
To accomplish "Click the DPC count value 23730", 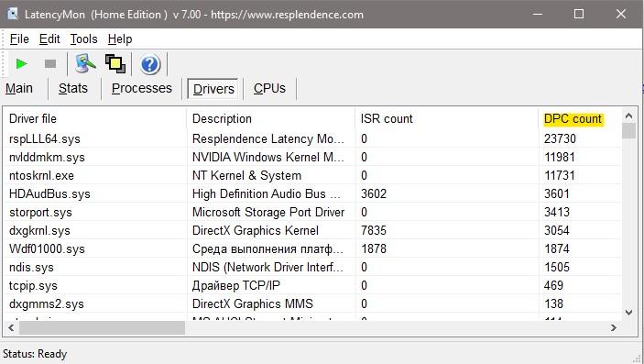I will (560, 139).
